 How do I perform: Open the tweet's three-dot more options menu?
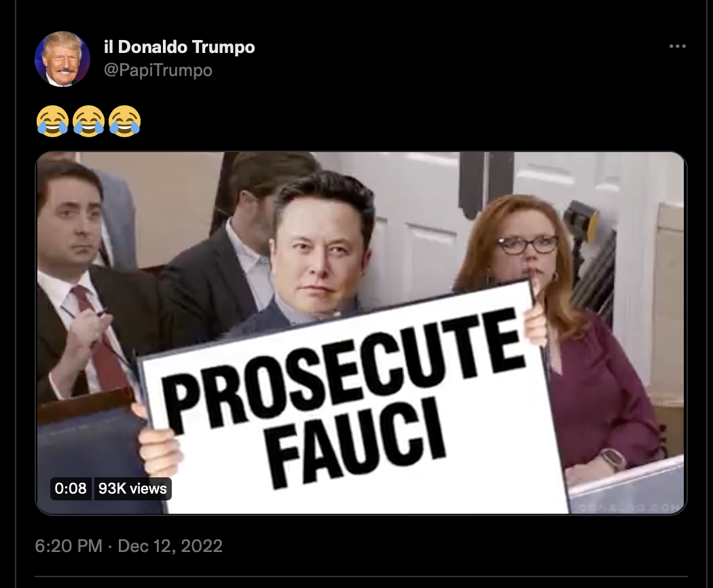[677, 46]
